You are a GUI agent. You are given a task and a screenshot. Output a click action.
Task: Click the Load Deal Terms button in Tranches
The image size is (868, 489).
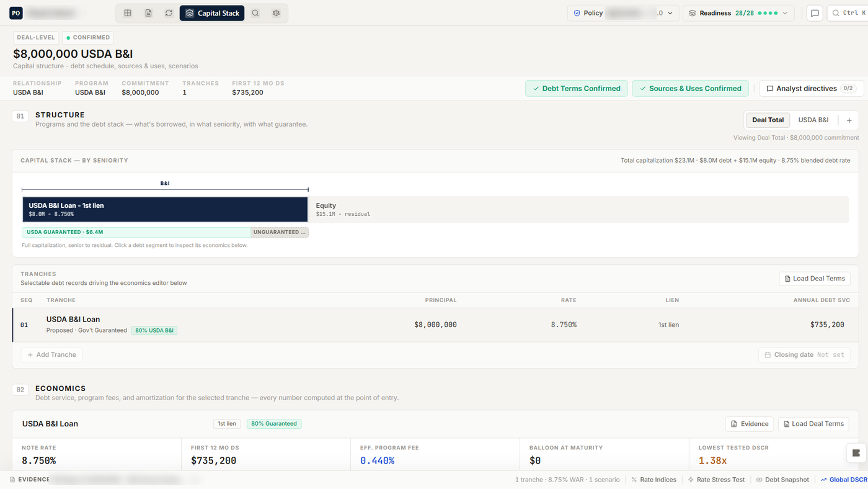815,279
